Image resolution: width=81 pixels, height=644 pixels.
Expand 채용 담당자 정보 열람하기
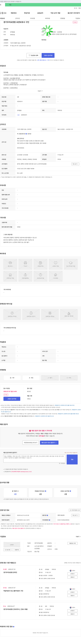tap(49, 443)
